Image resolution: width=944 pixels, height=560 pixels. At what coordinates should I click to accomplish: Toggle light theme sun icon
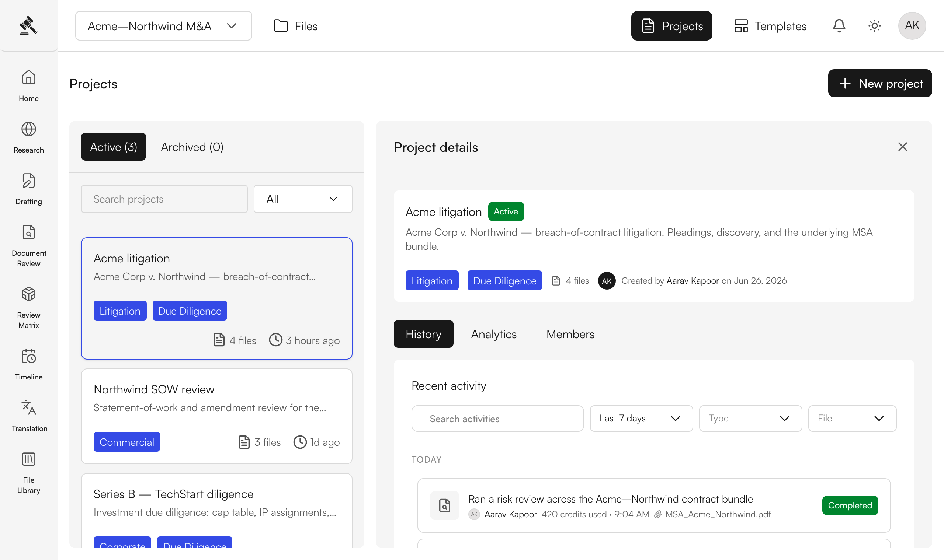(875, 26)
